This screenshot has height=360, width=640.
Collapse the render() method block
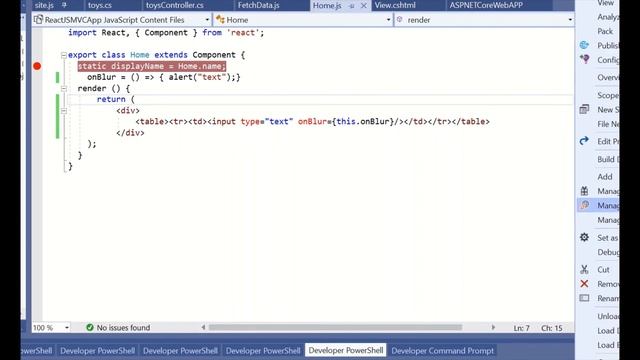click(x=64, y=89)
